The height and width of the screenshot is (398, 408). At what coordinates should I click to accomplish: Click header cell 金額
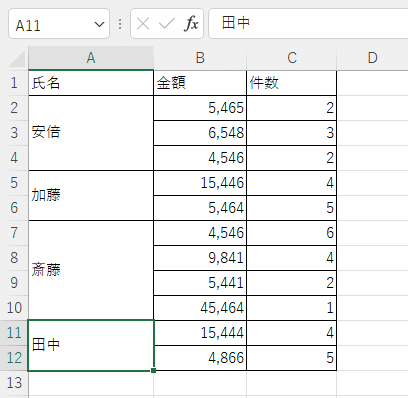200,83
